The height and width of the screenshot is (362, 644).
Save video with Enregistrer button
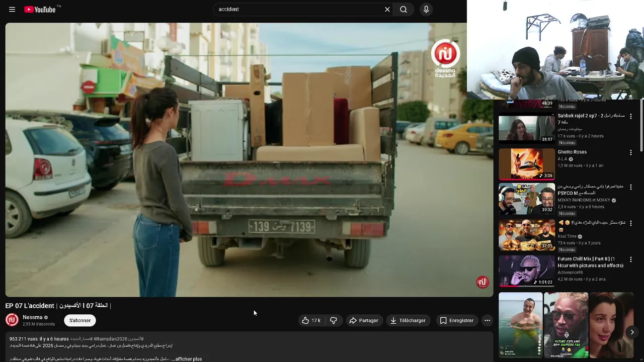click(457, 320)
